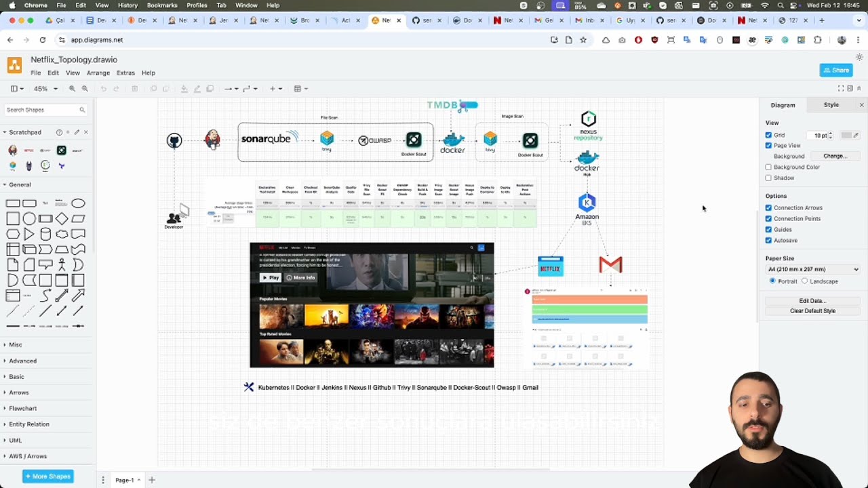Switch to the Style tab
This screenshot has height=488, width=868.
click(831, 105)
